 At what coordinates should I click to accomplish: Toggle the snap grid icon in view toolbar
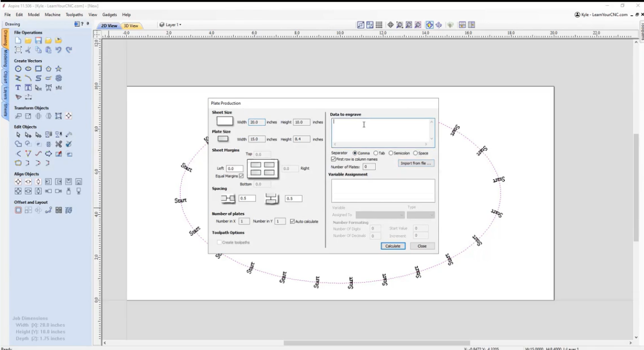(379, 25)
